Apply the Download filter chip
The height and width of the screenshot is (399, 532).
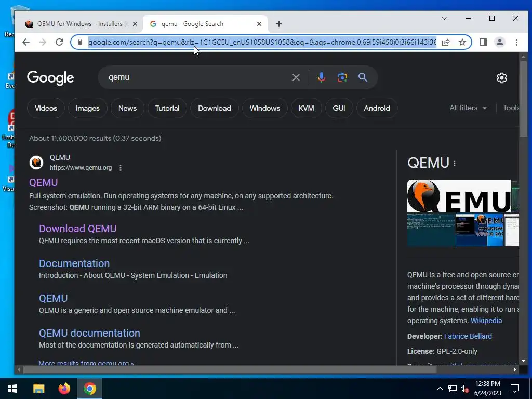coord(215,108)
